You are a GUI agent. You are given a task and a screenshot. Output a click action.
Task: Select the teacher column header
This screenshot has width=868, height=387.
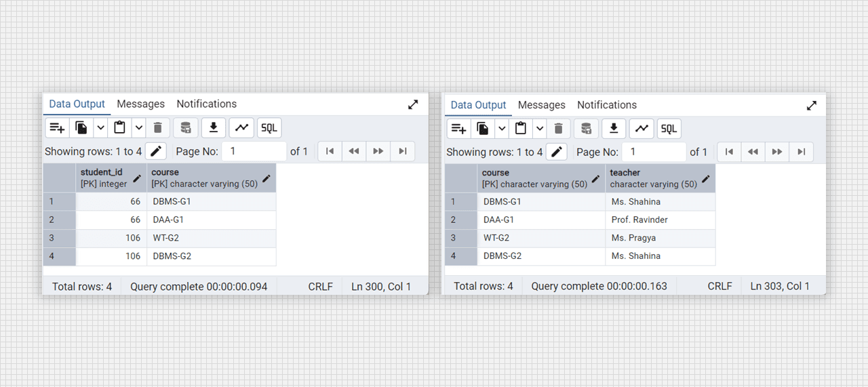coord(660,178)
